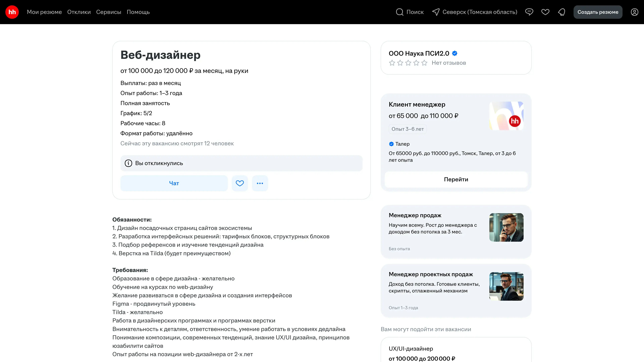Click the search magnifier icon
Image resolution: width=644 pixels, height=362 pixels.
pos(399,12)
